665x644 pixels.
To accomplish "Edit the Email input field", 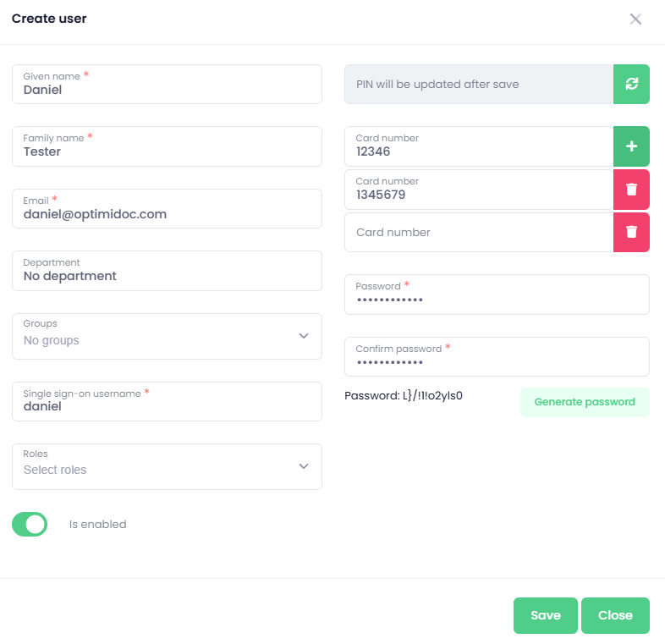I will coord(167,209).
